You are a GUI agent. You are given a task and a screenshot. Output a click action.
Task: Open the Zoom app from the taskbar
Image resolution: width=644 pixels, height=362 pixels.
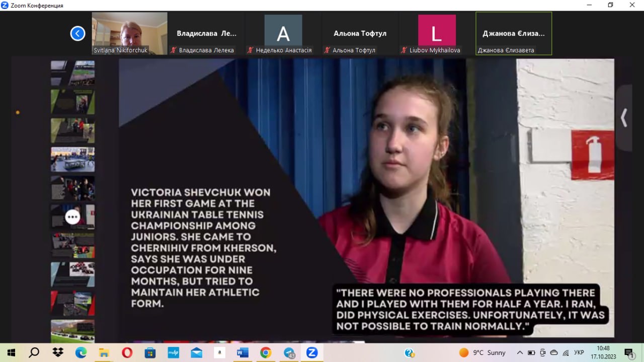[312, 353]
